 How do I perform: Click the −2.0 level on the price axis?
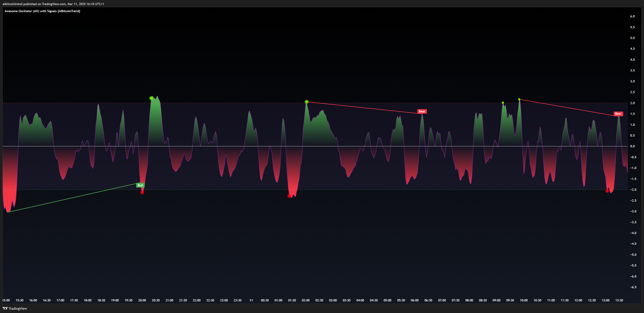pyautogui.click(x=633, y=189)
